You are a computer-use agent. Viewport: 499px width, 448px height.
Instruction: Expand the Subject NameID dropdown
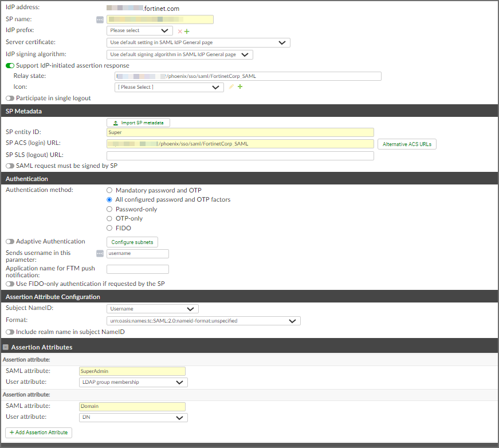152,309
